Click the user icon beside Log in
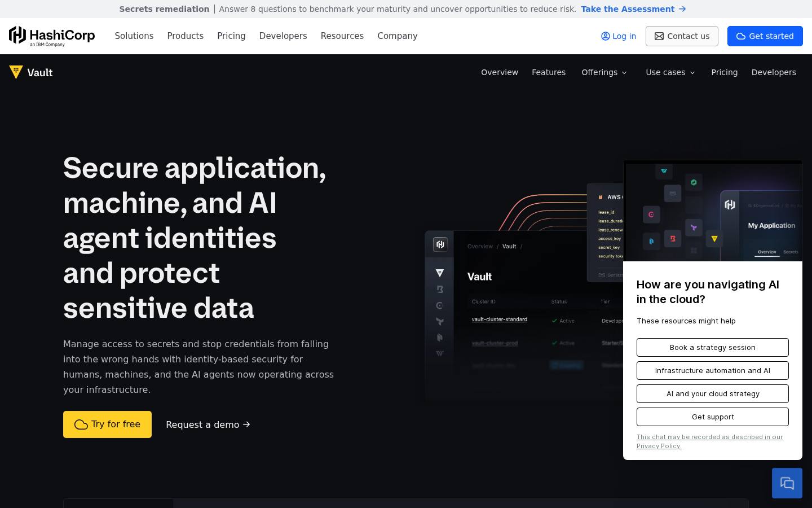Viewport: 812px width, 508px height. (x=606, y=36)
